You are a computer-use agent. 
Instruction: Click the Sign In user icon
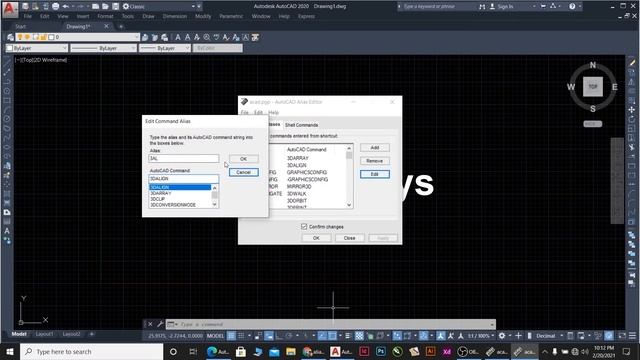(492, 7)
